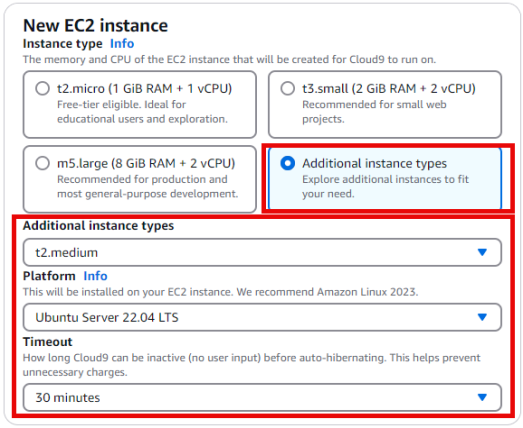Click the m5.large (8 GiB RAM) label
This screenshot has width=523, height=428.
coord(146,163)
